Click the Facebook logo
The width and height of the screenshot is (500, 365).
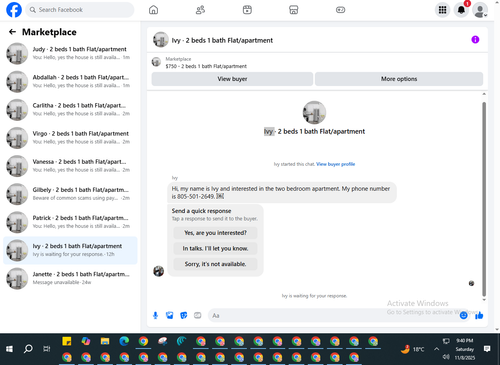[x=14, y=10]
